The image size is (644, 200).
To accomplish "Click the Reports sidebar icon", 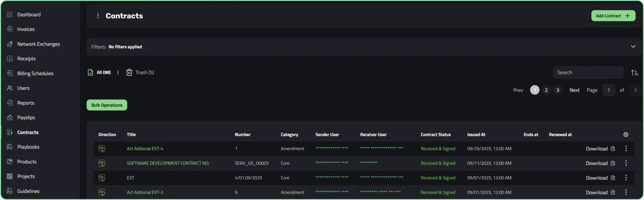I will pos(10,103).
